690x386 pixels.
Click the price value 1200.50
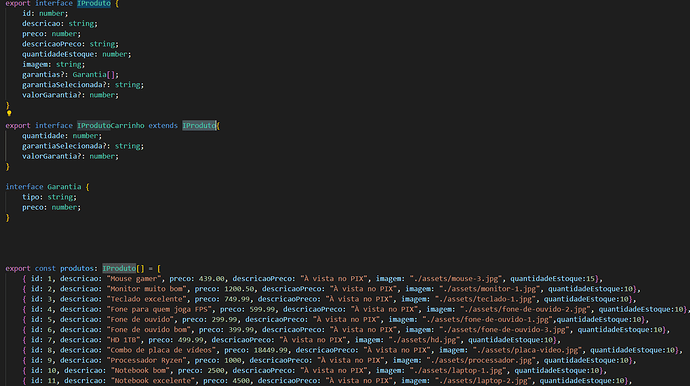pos(239,289)
